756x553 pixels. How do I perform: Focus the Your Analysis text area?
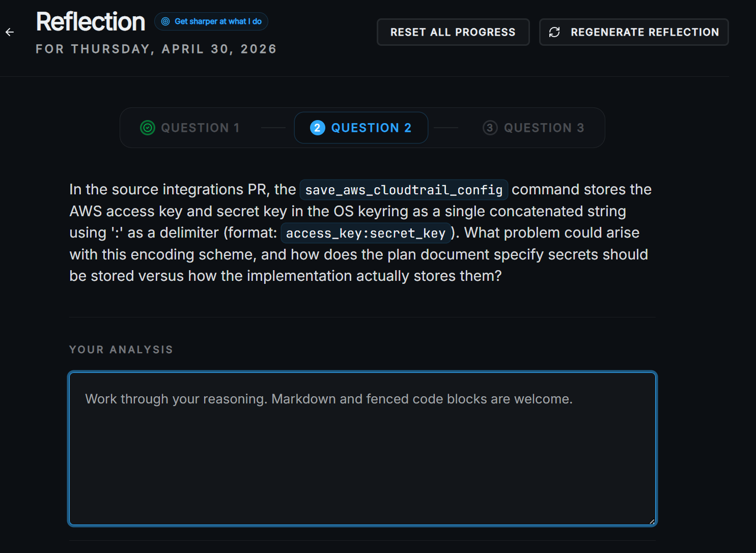(362, 449)
